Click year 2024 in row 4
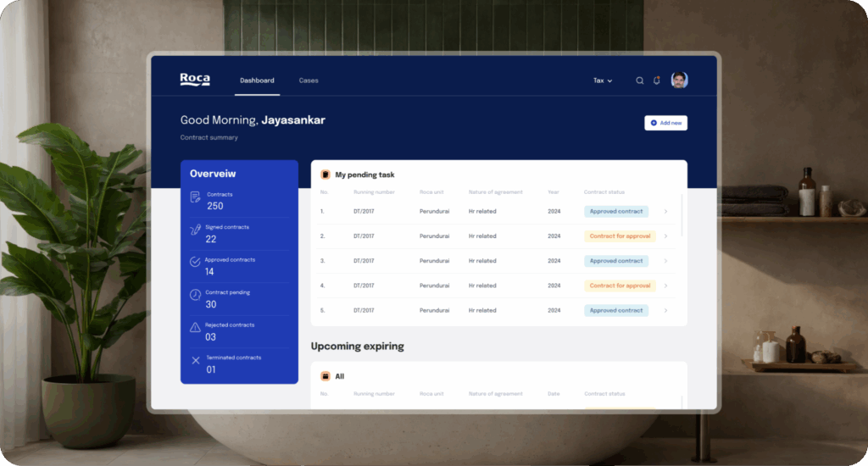The image size is (868, 466). 554,286
